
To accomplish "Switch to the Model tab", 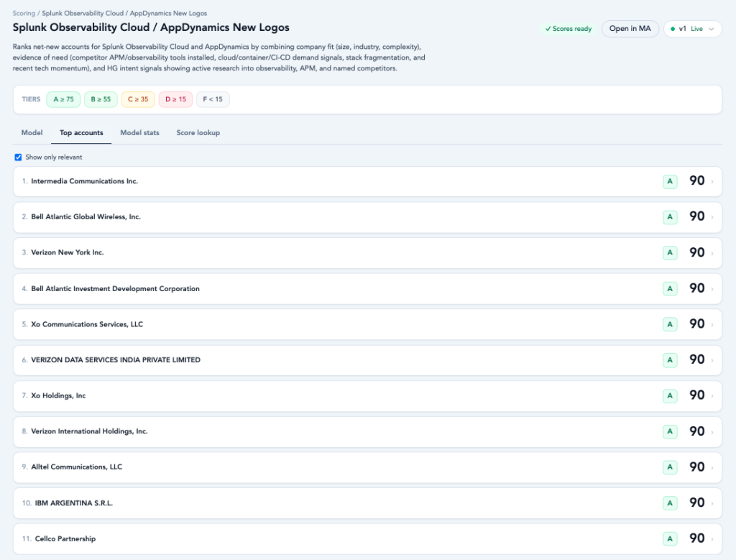I will click(x=32, y=133).
